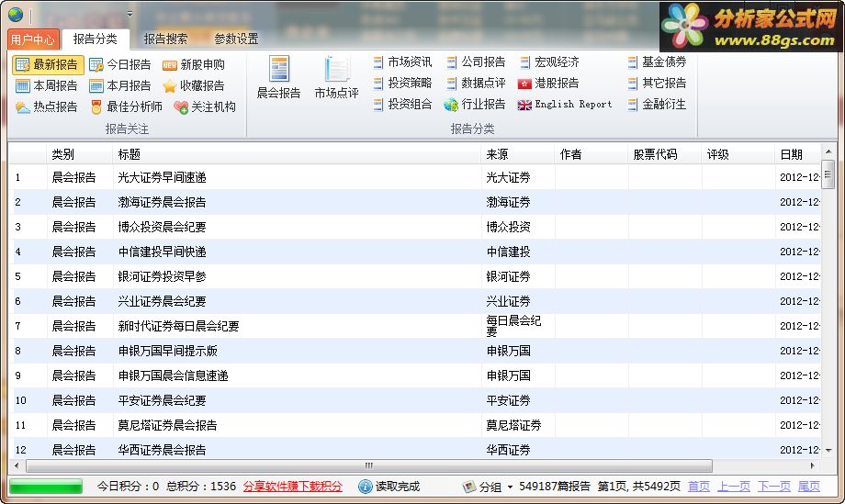Sort by 评级 column header

738,154
